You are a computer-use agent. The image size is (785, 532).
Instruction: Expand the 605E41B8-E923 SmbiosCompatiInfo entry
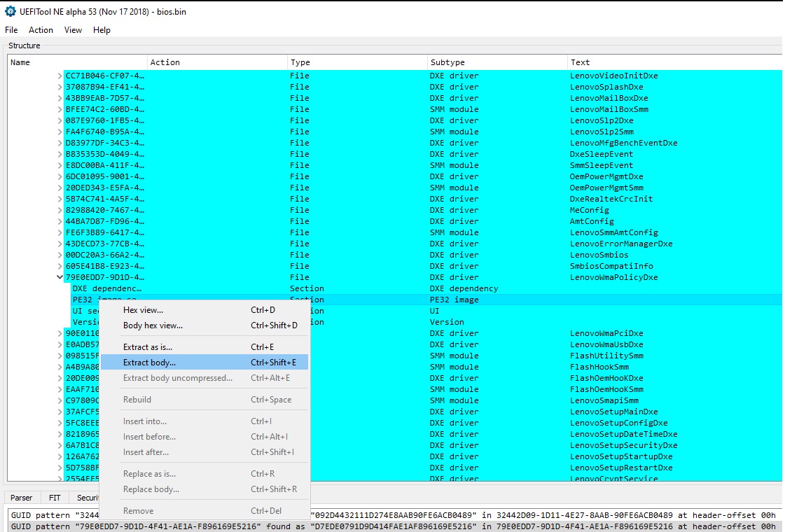pyautogui.click(x=60, y=266)
